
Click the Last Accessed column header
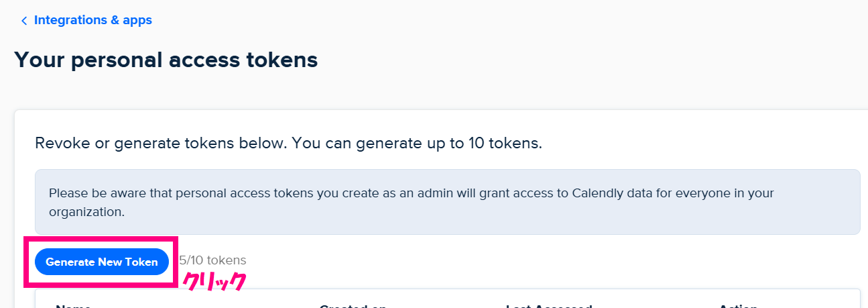(x=549, y=305)
